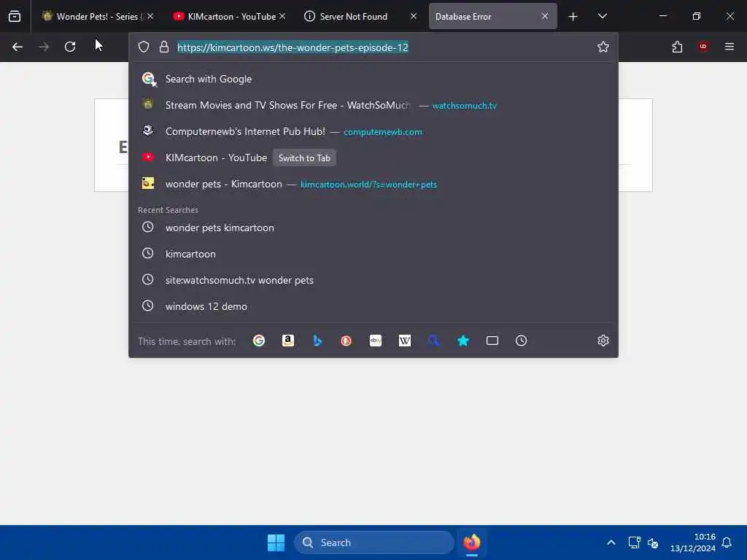Open the Windows Start menu
This screenshot has height=560, width=747.
click(x=276, y=542)
